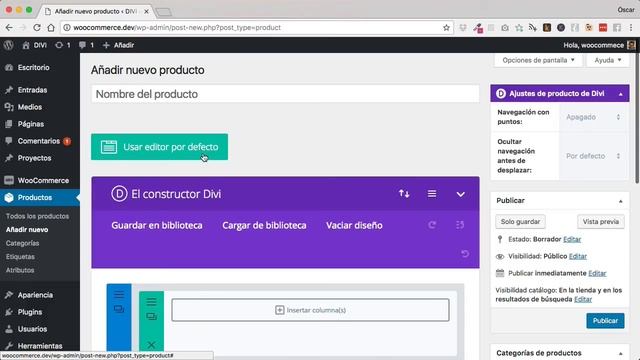The height and width of the screenshot is (360, 640).
Task: Open Usuarios menu
Action: tap(32, 329)
